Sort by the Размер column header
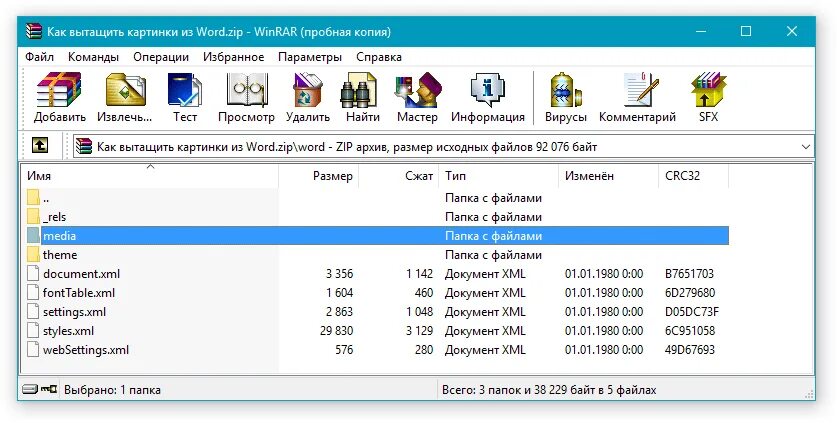Viewport: 837px width, 423px height. tap(318, 176)
